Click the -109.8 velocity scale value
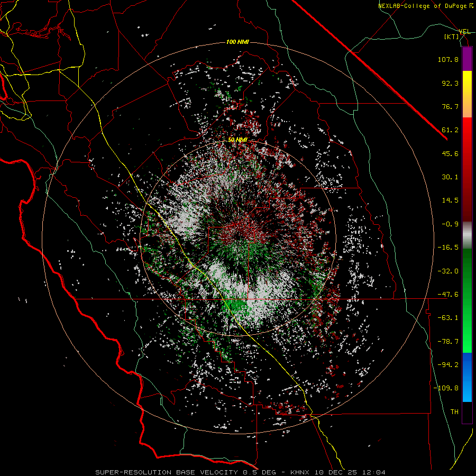The height and width of the screenshot is (476, 476). pos(446,388)
